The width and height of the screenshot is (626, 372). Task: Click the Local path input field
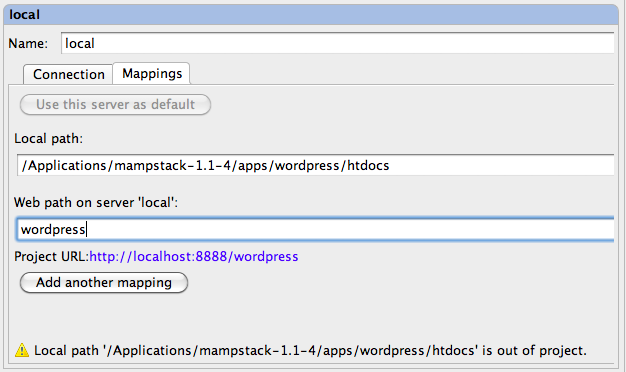pyautogui.click(x=315, y=165)
